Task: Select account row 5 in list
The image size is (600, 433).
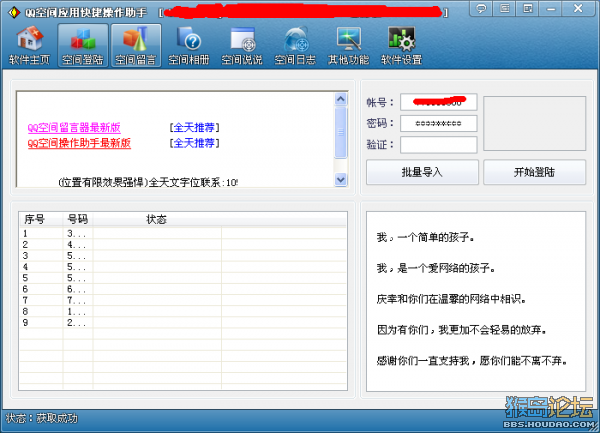Action: [x=183, y=278]
